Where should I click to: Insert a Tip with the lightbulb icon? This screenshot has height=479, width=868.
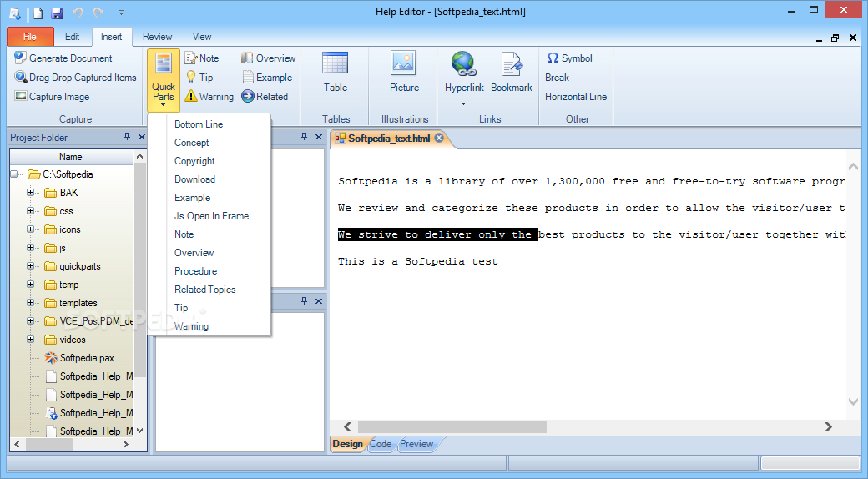pyautogui.click(x=199, y=78)
